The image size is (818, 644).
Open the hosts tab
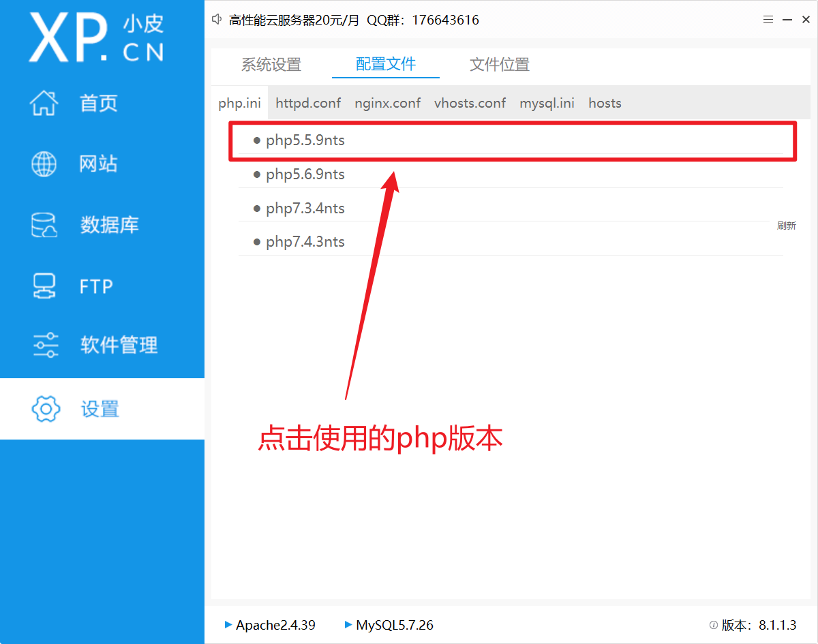click(x=605, y=104)
